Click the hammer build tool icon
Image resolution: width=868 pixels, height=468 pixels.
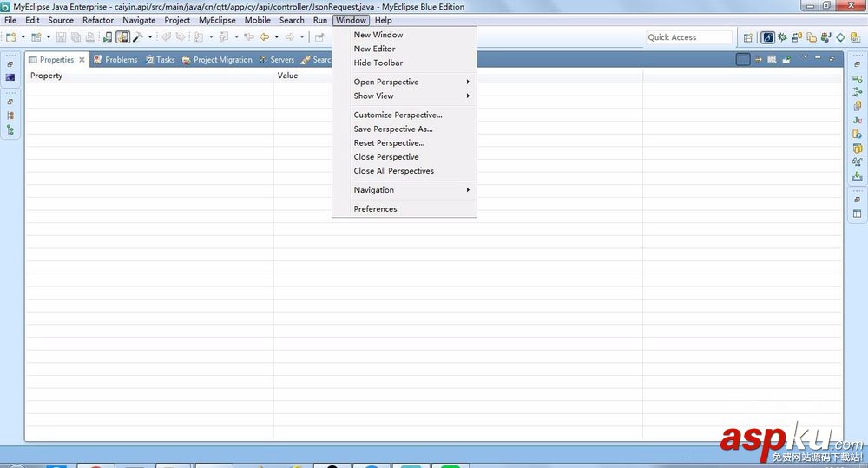(137, 37)
